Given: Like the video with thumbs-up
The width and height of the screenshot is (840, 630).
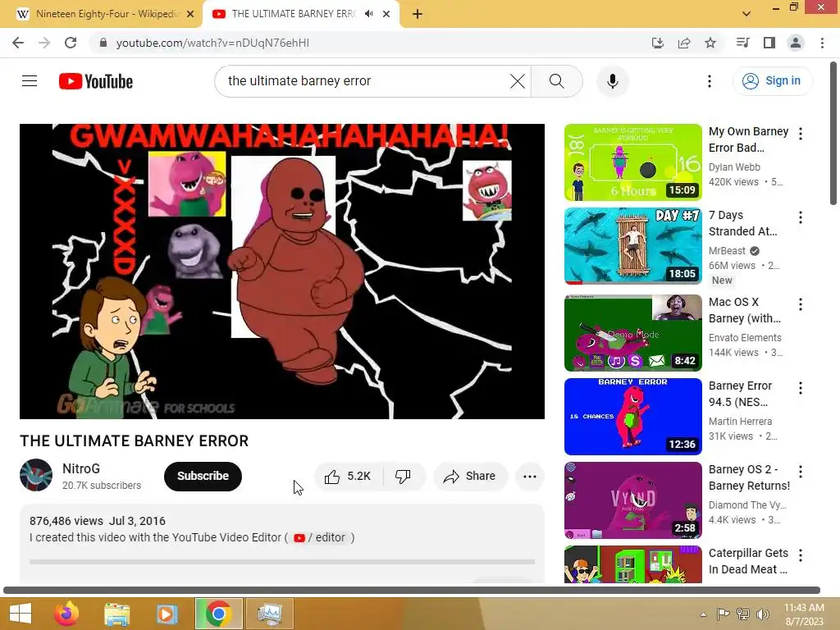Looking at the screenshot, I should tap(349, 477).
